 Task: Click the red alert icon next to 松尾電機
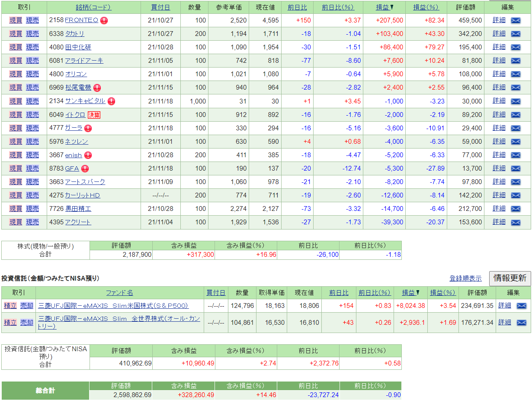[97, 87]
